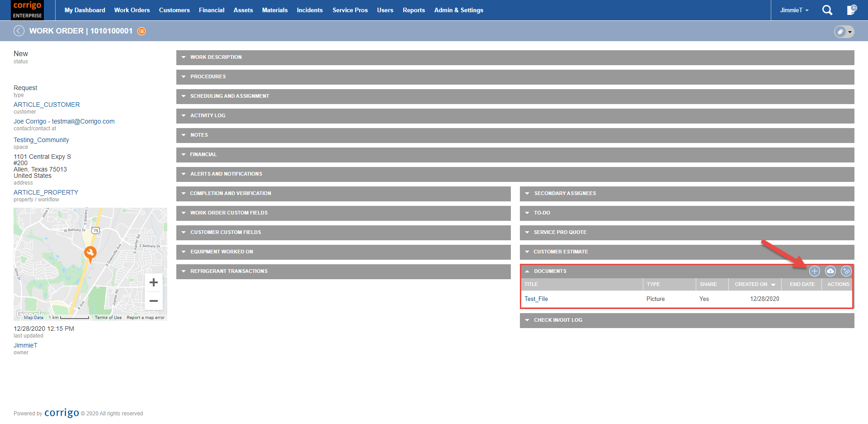This screenshot has height=424, width=868.
Task: Sort documents by Created On column
Action: tap(755, 285)
